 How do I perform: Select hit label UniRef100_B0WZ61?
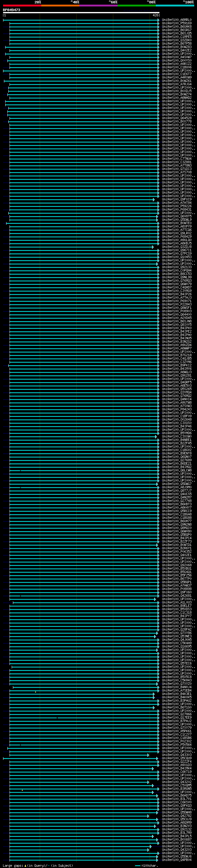pos(176,81)
